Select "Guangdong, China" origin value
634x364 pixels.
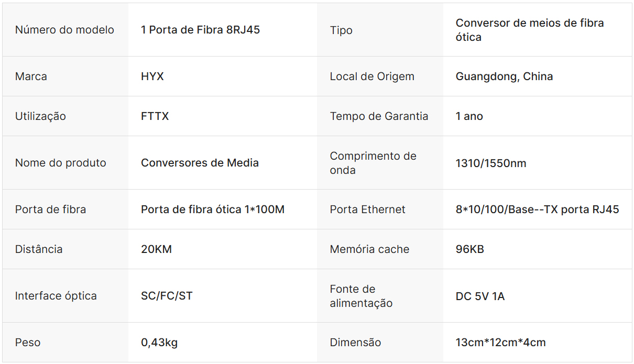(x=504, y=76)
